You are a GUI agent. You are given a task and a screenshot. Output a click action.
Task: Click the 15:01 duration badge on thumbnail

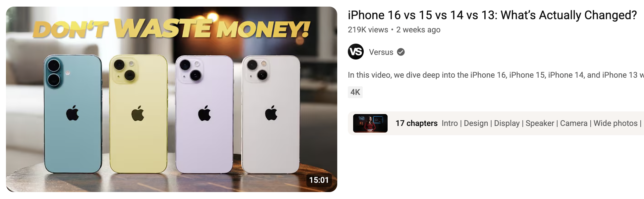click(x=319, y=180)
